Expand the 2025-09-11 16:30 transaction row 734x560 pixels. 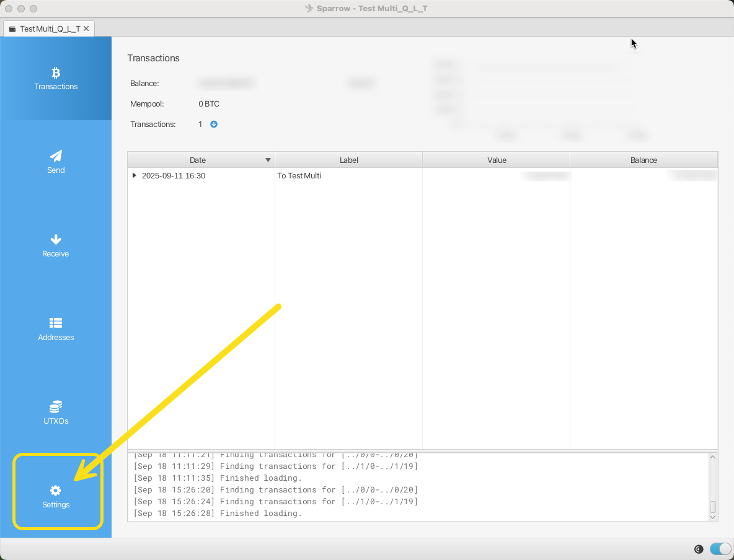click(135, 176)
